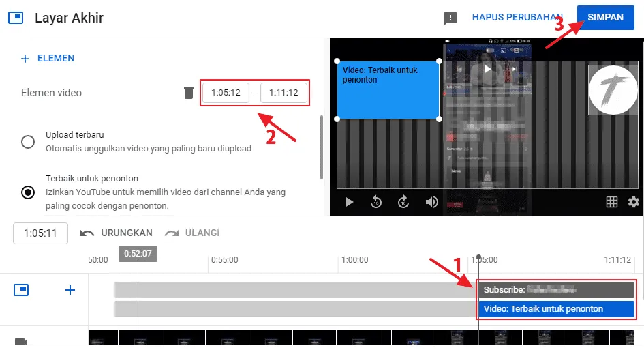This screenshot has width=644, height=350.
Task: Click the video camera track icon
Action: 21,341
